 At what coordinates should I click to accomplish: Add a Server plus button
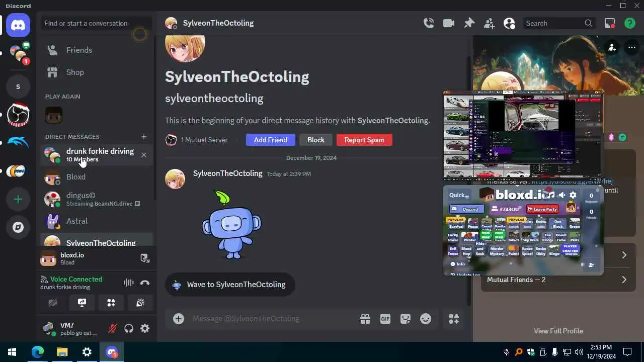click(x=18, y=199)
